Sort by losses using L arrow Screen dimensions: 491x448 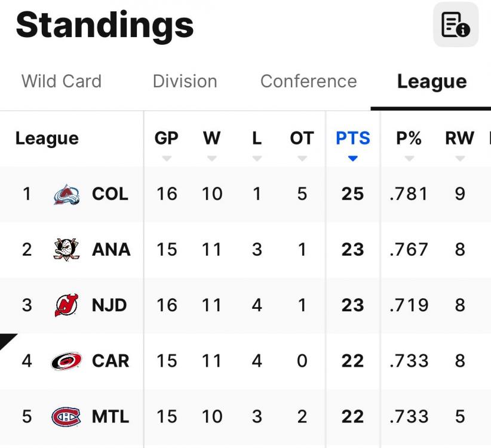[x=257, y=159]
